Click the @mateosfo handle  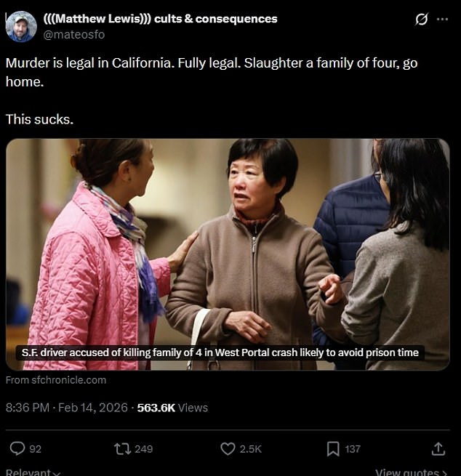[74, 35]
